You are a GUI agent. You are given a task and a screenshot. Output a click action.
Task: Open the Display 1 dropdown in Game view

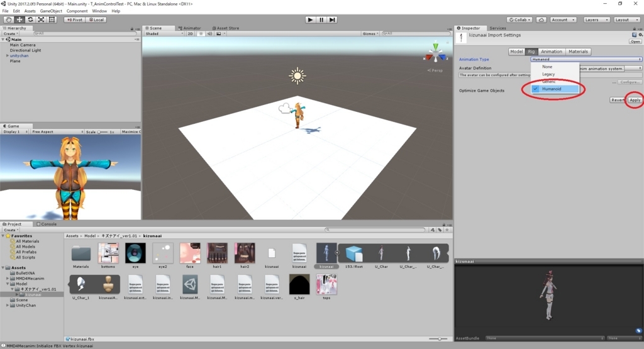click(16, 132)
